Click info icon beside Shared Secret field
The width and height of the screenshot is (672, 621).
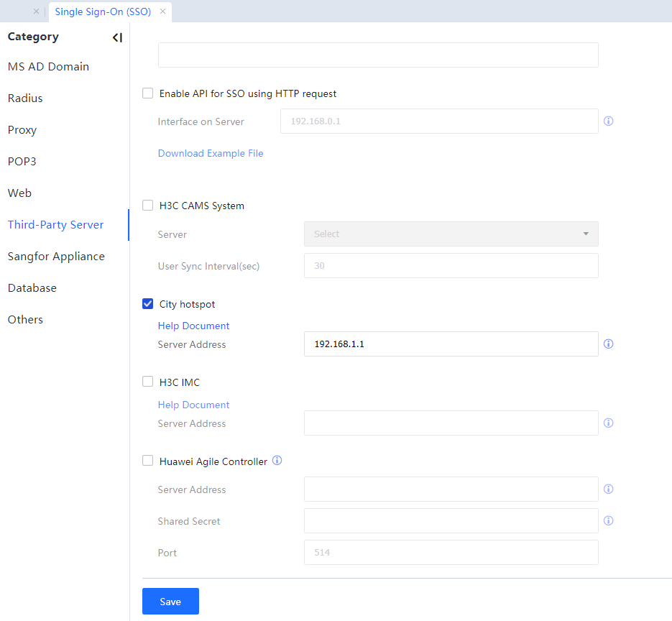coord(608,521)
